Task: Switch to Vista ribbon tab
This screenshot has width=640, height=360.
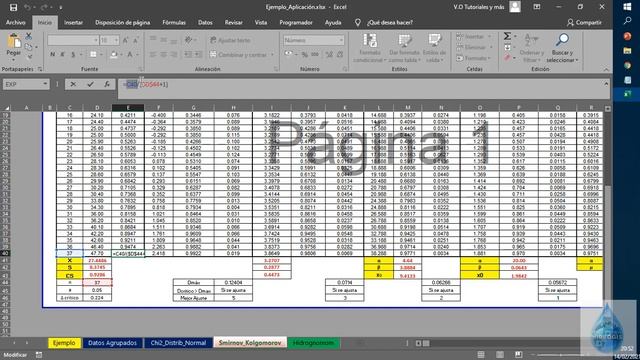Action: coord(261,22)
